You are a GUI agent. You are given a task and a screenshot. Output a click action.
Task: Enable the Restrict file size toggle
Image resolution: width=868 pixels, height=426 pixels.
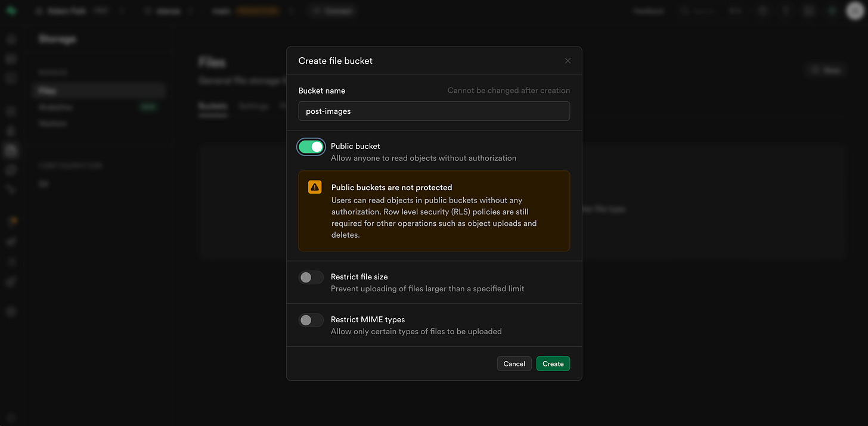pos(311,277)
